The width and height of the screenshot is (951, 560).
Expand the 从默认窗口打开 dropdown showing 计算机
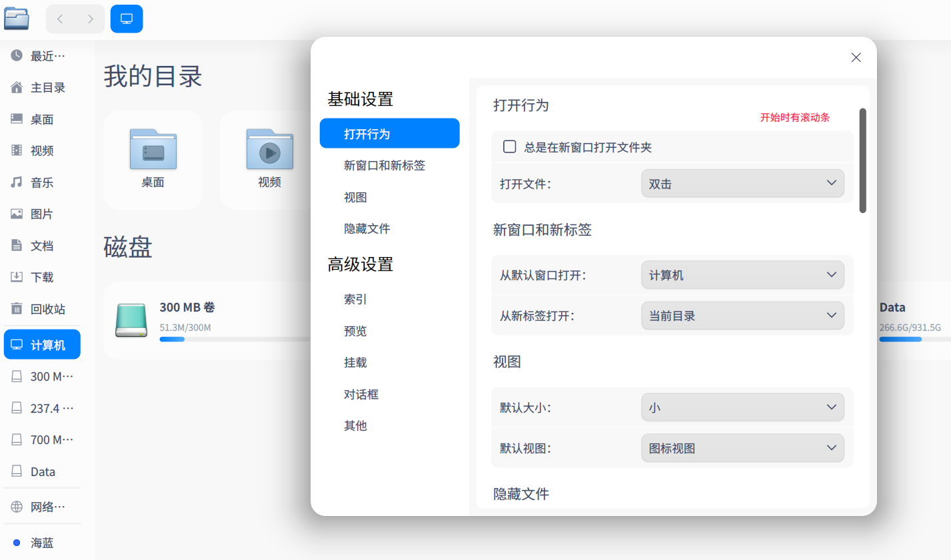[742, 275]
